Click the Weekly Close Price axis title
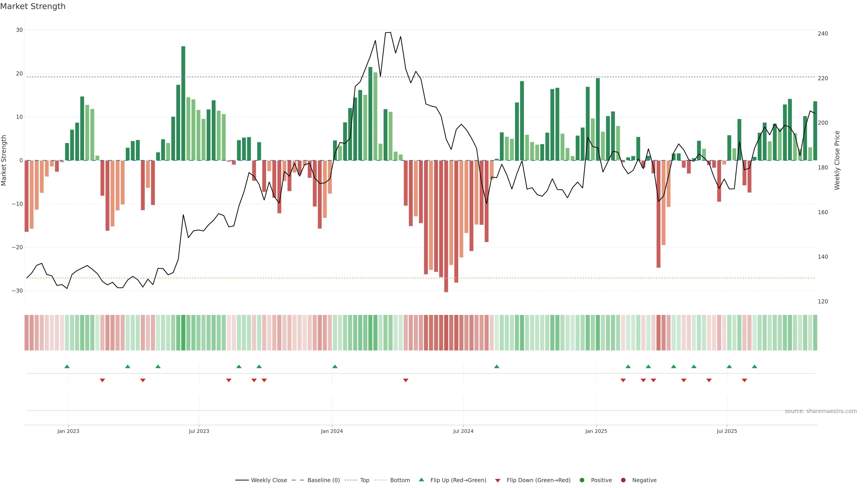Image resolution: width=868 pixels, height=488 pixels. [x=837, y=160]
